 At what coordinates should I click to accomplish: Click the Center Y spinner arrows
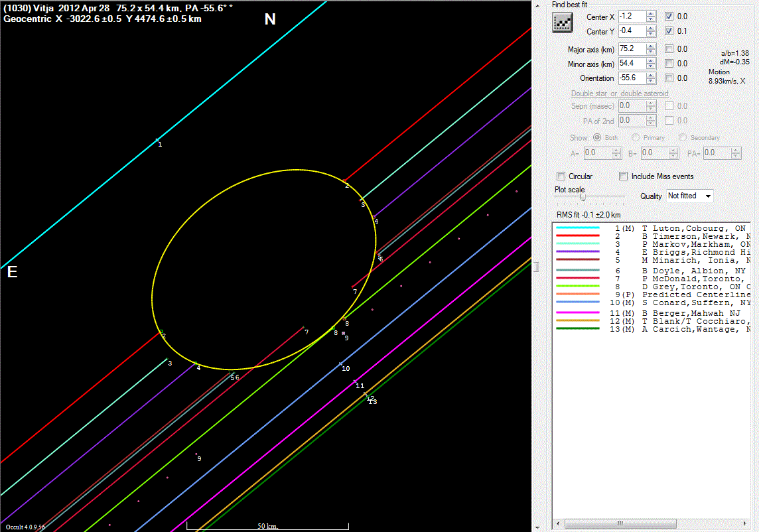(x=651, y=31)
